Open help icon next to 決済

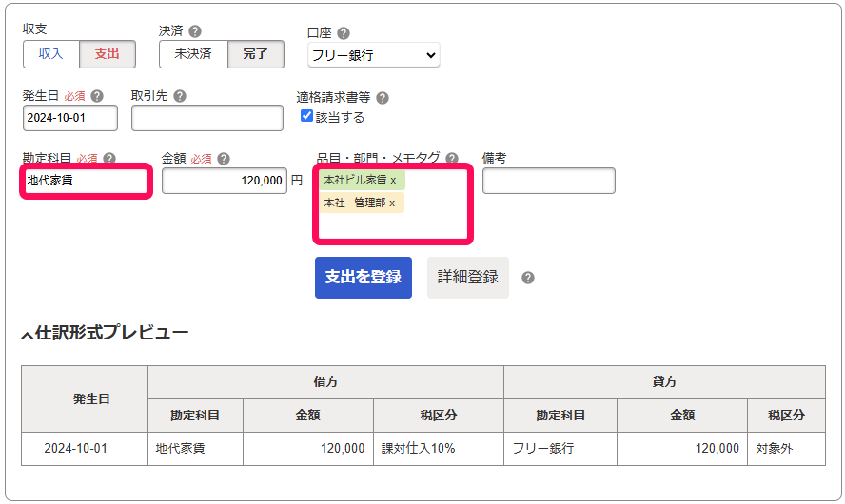point(195,31)
